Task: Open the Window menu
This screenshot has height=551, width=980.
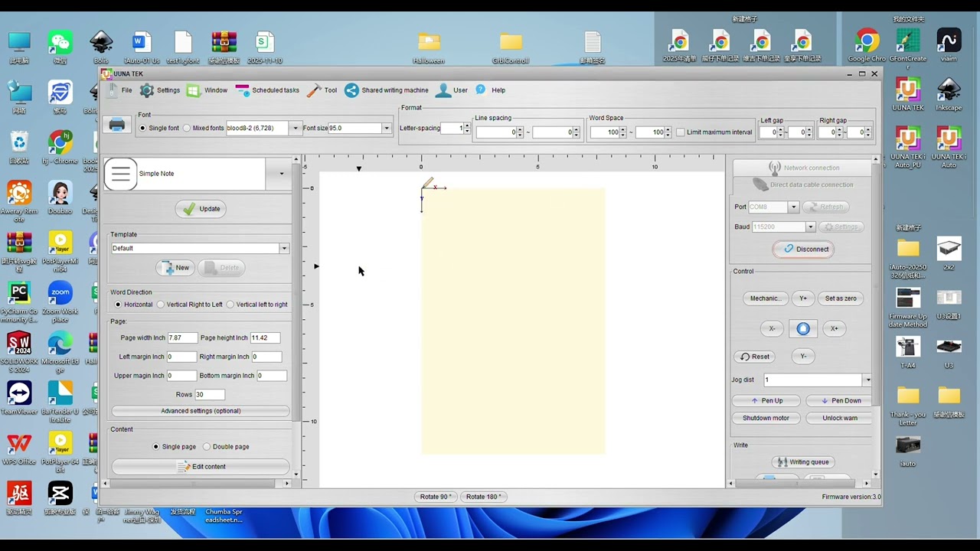Action: pos(207,90)
